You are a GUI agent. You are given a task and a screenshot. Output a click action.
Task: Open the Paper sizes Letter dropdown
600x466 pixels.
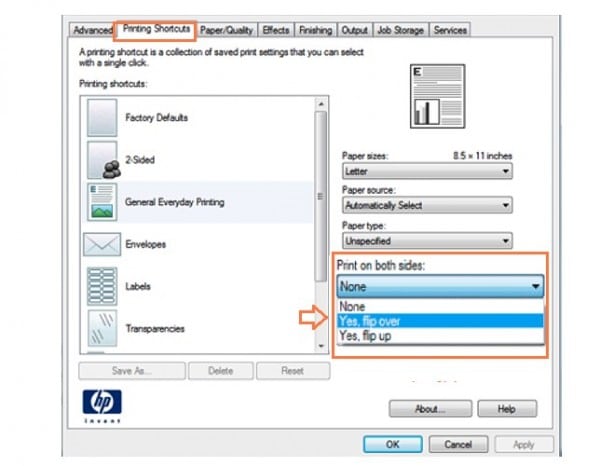427,171
